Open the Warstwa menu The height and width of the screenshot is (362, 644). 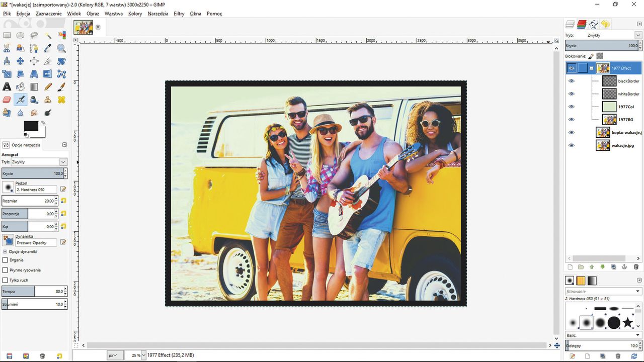coord(114,14)
